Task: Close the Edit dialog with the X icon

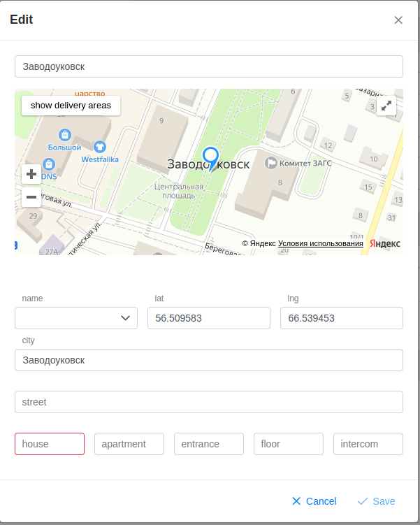Action: point(398,20)
